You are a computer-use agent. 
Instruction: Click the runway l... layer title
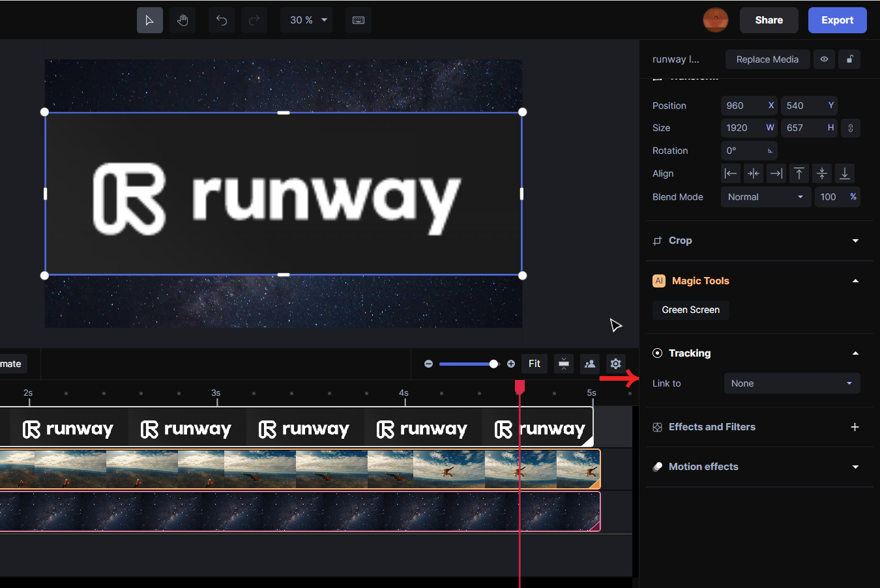[x=676, y=59]
